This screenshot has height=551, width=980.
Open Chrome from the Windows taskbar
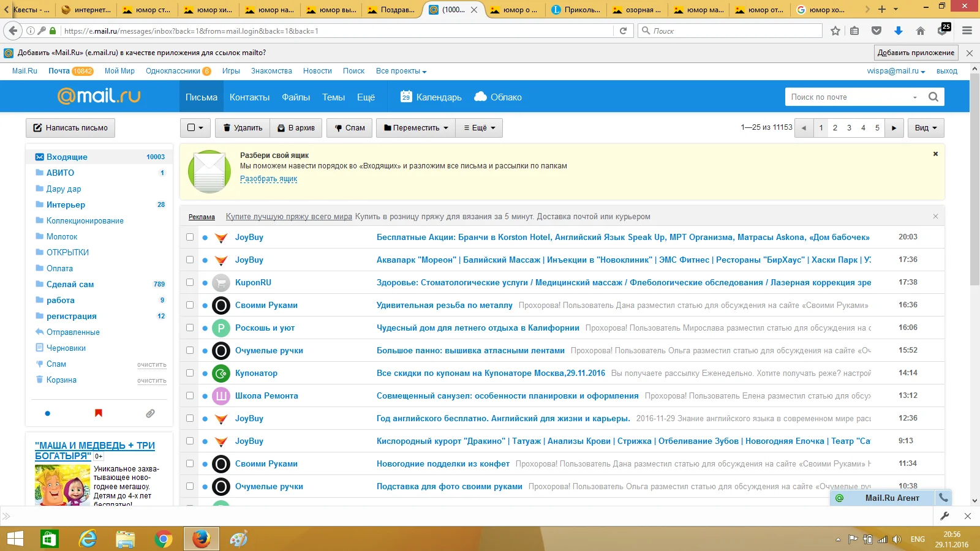[x=164, y=539]
